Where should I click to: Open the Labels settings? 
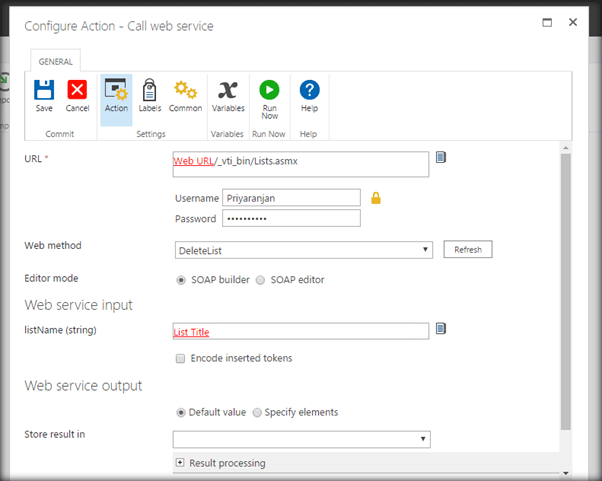tap(149, 96)
